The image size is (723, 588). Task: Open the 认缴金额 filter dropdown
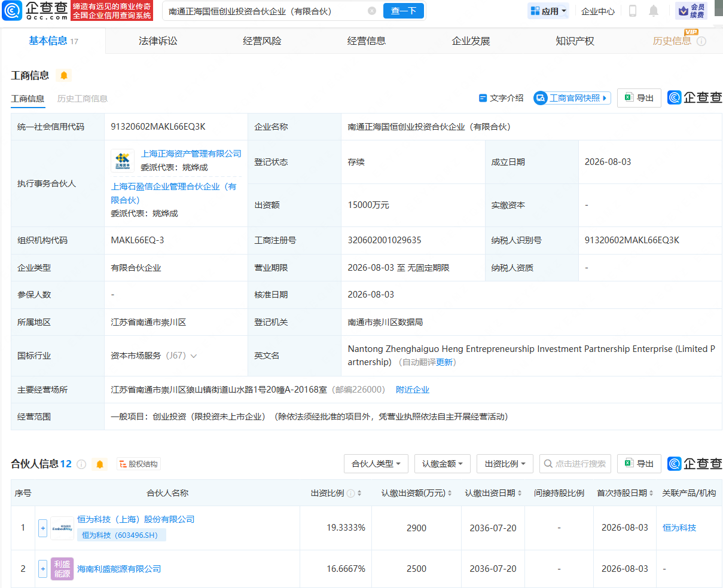[442, 464]
